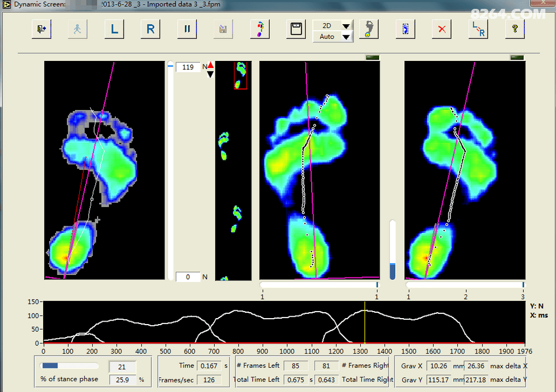Click the colored footprint question icon
The height and width of the screenshot is (392, 556).
click(x=260, y=29)
